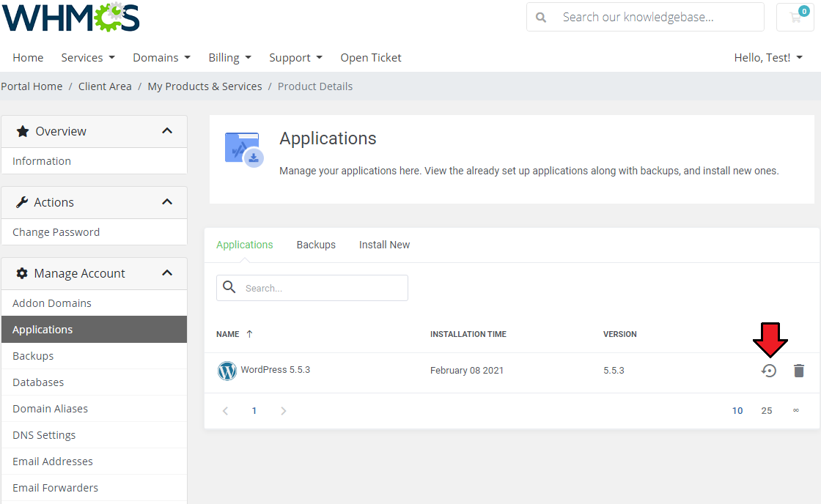Collapse the Overview panel chevron
The height and width of the screenshot is (504, 821).
[167, 131]
